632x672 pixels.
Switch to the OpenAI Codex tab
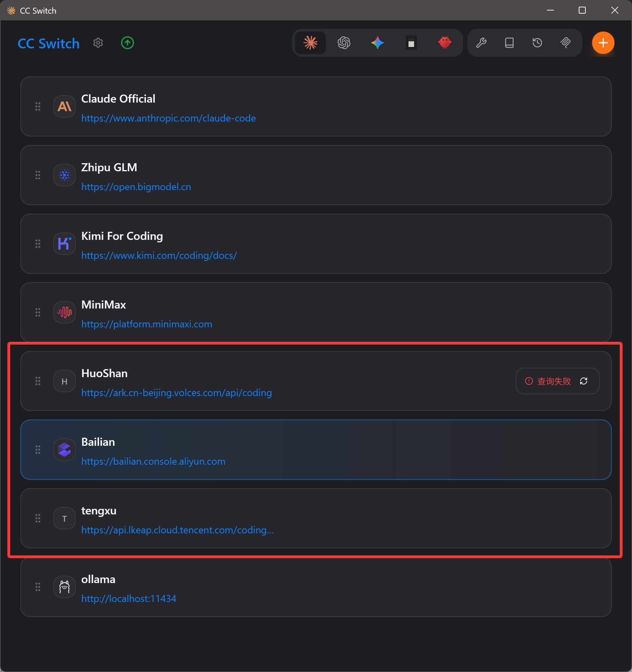[344, 43]
